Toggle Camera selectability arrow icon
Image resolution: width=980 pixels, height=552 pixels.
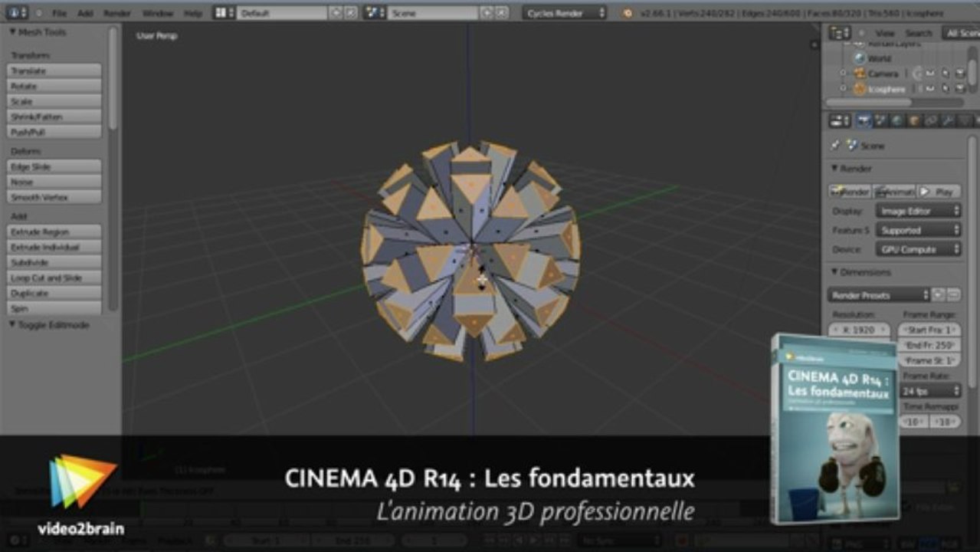(946, 74)
